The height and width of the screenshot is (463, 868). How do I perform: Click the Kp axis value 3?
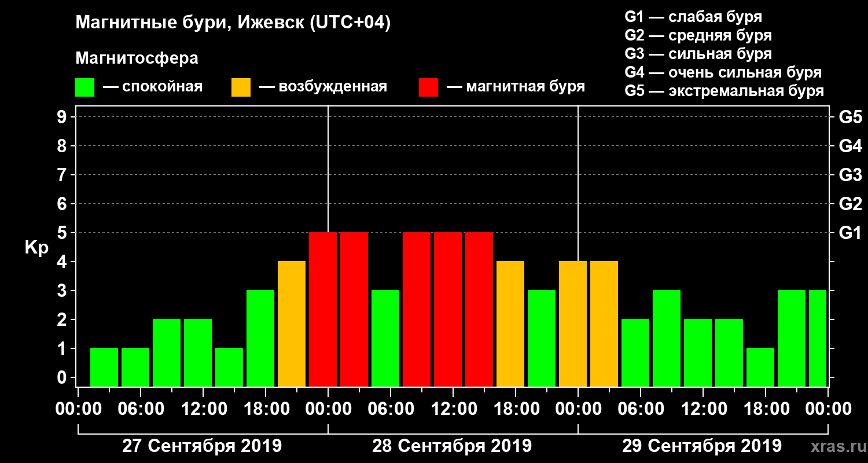[63, 291]
